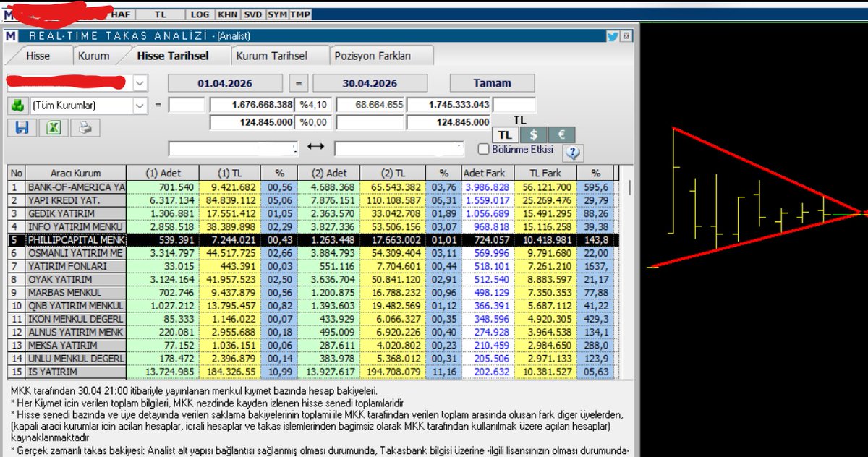Export the table to Excel

54,129
